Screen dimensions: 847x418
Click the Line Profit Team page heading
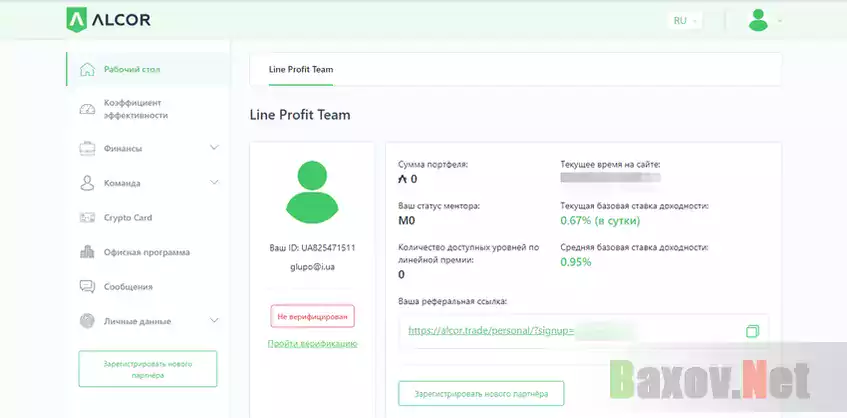pyautogui.click(x=300, y=115)
